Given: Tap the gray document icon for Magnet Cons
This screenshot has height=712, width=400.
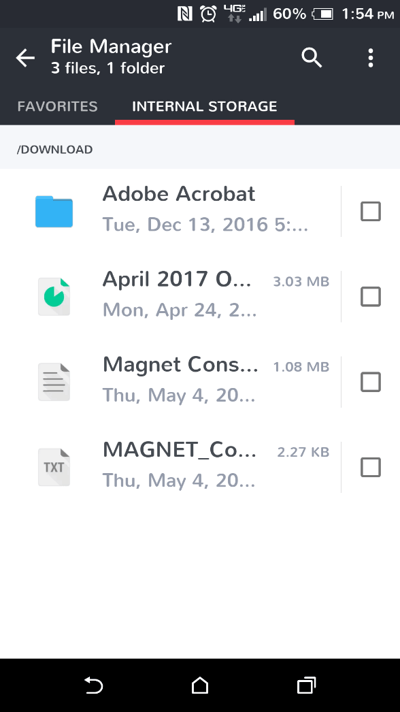Looking at the screenshot, I should point(54,382).
